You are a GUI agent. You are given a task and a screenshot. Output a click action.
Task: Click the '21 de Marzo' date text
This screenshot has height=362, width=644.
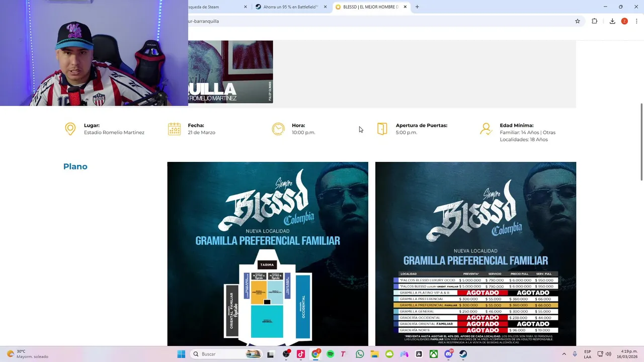202,133
